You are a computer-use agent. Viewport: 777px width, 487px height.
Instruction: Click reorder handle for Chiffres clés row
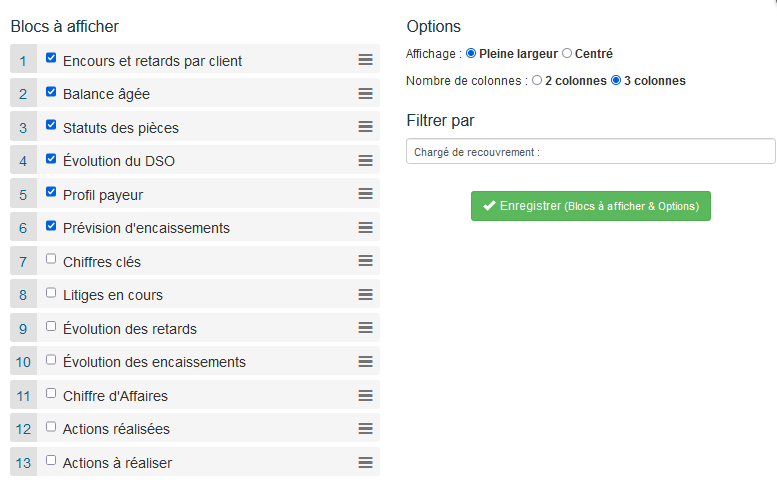(366, 261)
